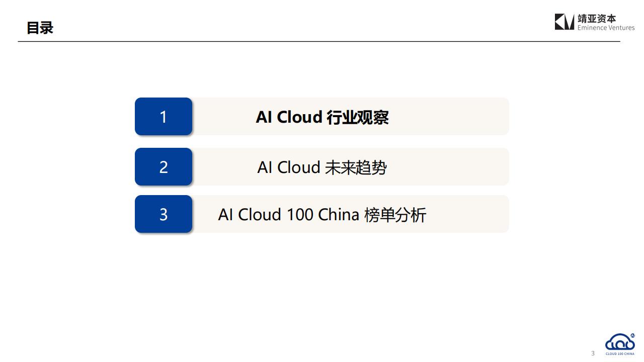Click the horizontal divider under heading
Image resolution: width=644 pixels, height=362 pixels.
click(319, 41)
